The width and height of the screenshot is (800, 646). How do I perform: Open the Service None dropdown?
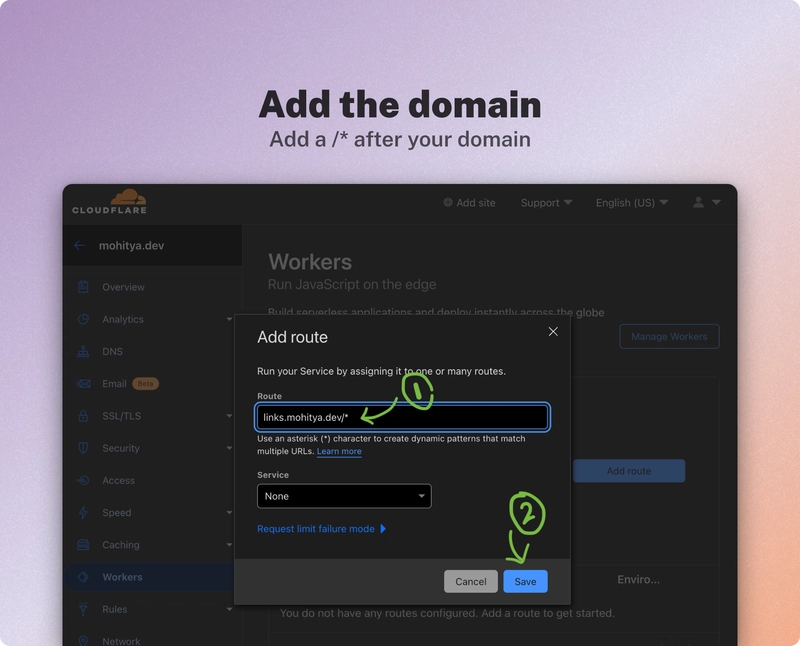coord(344,496)
